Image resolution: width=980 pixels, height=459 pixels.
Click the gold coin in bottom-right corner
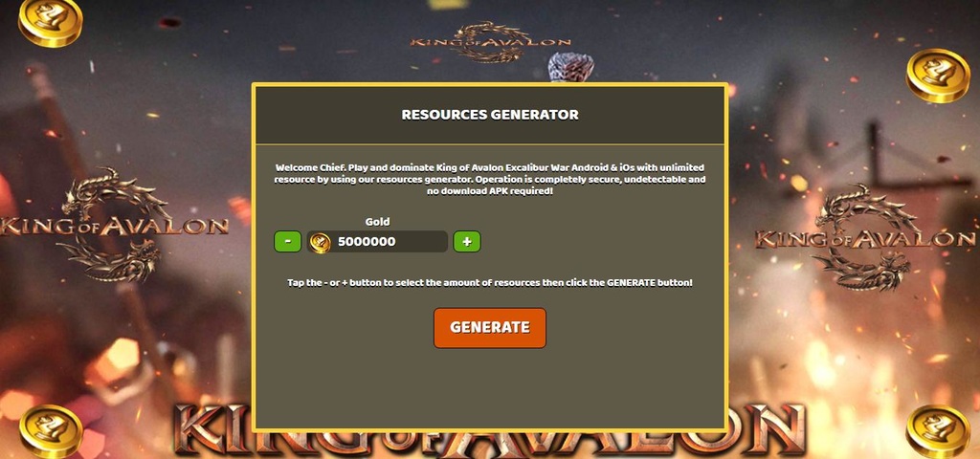pyautogui.click(x=938, y=431)
